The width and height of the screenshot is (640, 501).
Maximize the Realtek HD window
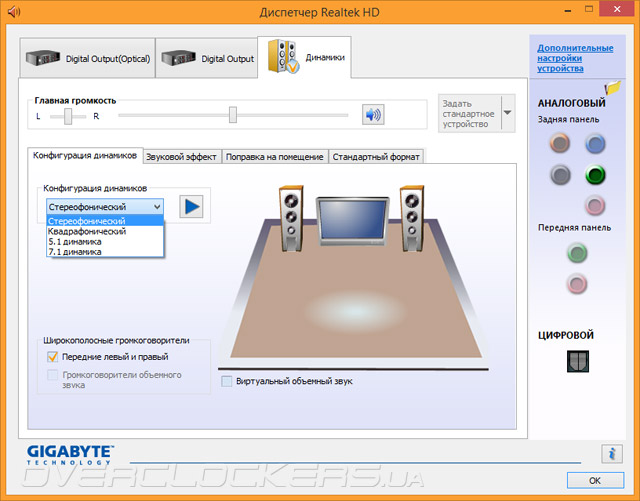coord(589,9)
